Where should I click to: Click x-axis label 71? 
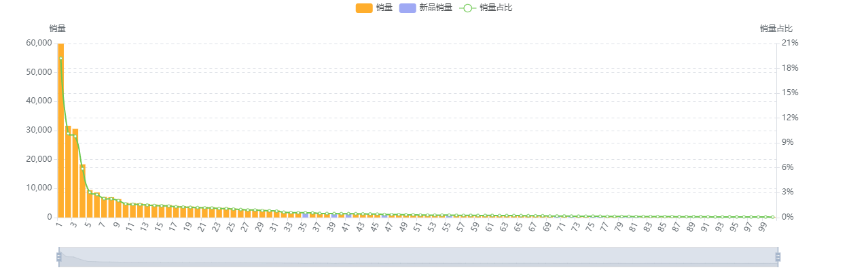click(x=561, y=226)
